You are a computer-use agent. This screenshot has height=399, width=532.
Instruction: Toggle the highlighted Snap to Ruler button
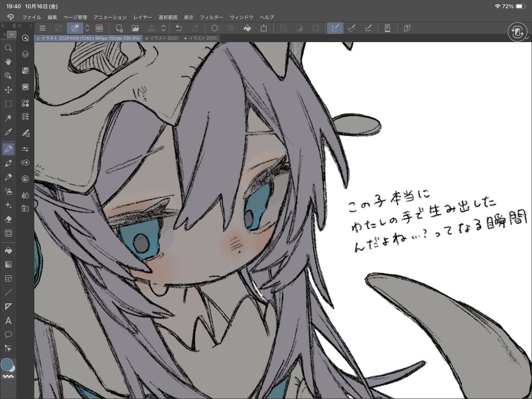pos(335,28)
